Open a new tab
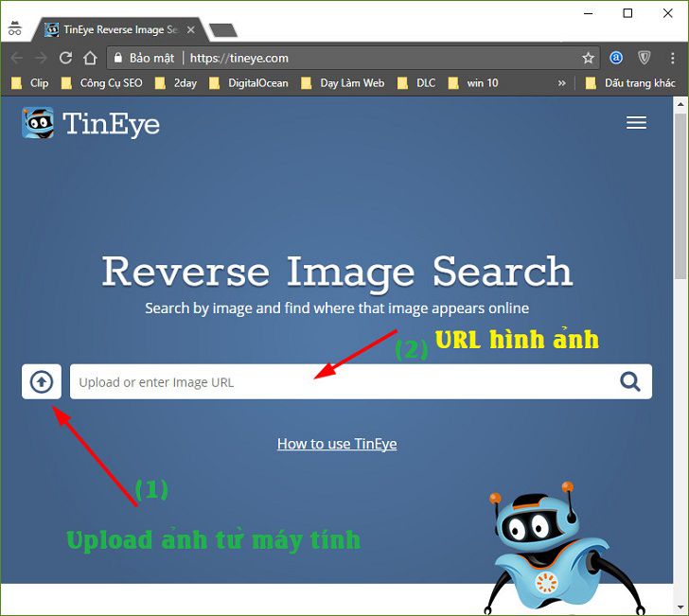 point(223,30)
